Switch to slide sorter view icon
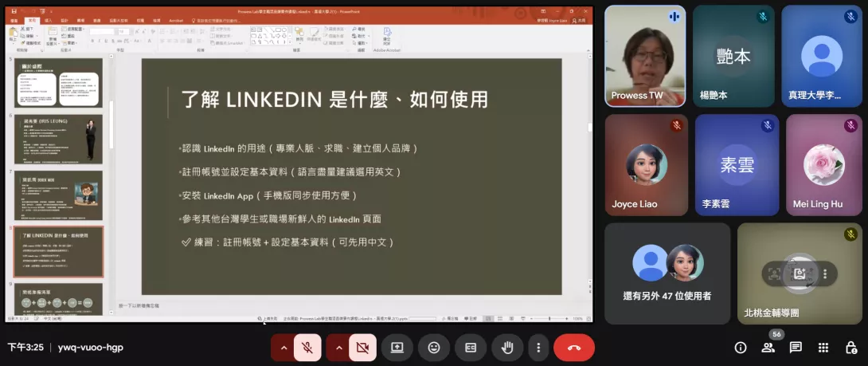868x366 pixels. pyautogui.click(x=500, y=319)
